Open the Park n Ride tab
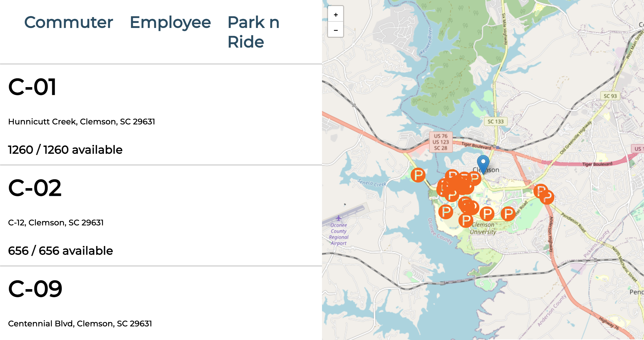 point(253,32)
